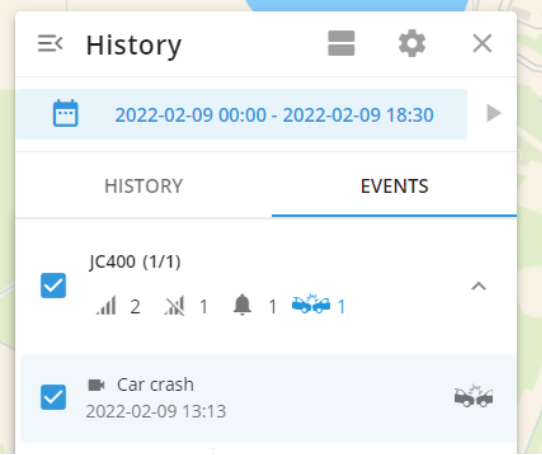This screenshot has width=542, height=455.
Task: Play the history route playback
Action: coord(494,113)
